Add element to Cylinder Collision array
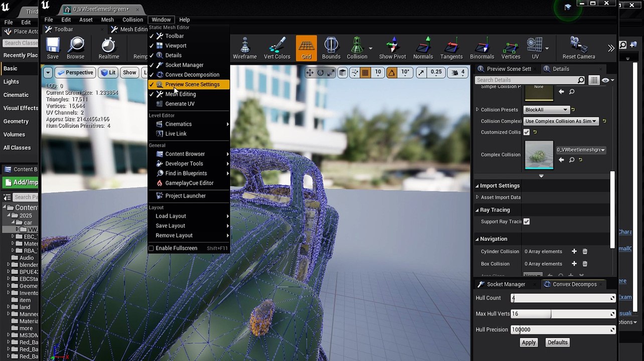 [x=574, y=252]
